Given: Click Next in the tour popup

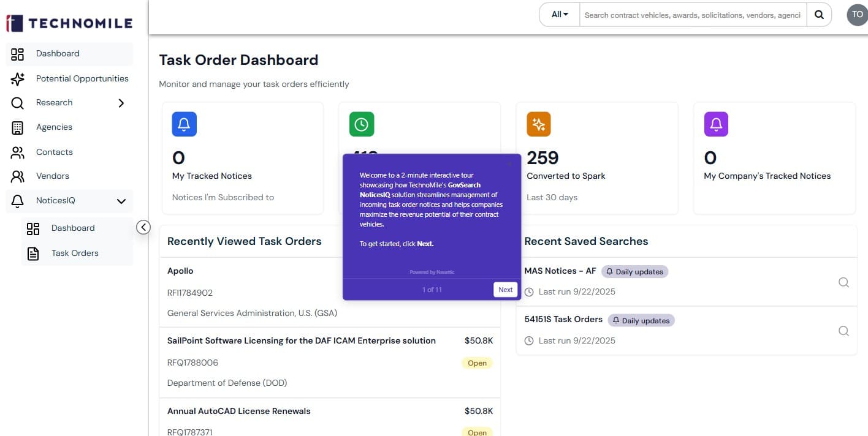Looking at the screenshot, I should tap(505, 290).
